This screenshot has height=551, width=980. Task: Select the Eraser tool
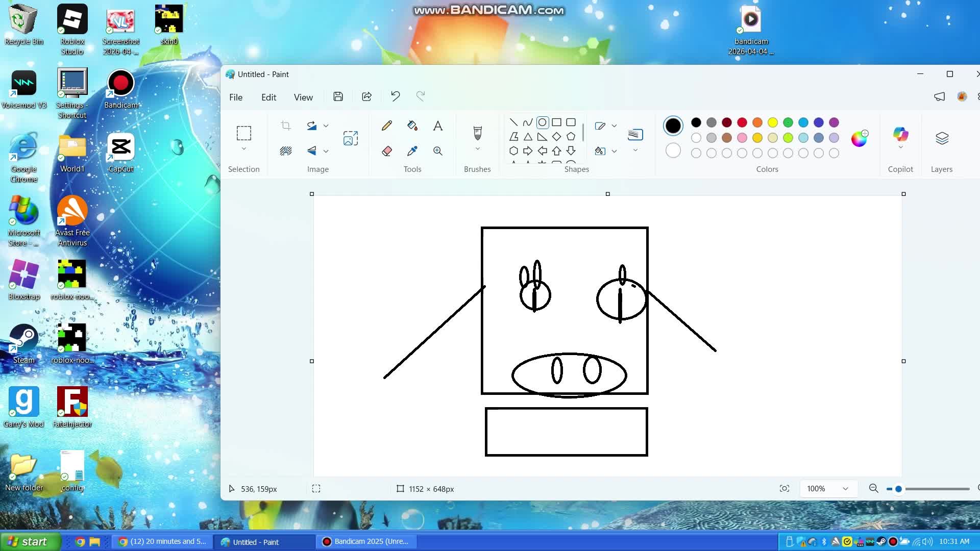click(x=387, y=151)
